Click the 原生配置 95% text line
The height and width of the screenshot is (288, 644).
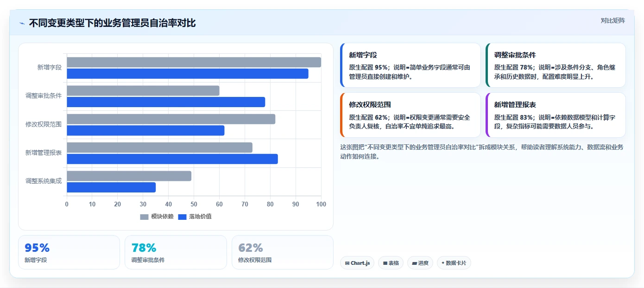tap(410, 72)
